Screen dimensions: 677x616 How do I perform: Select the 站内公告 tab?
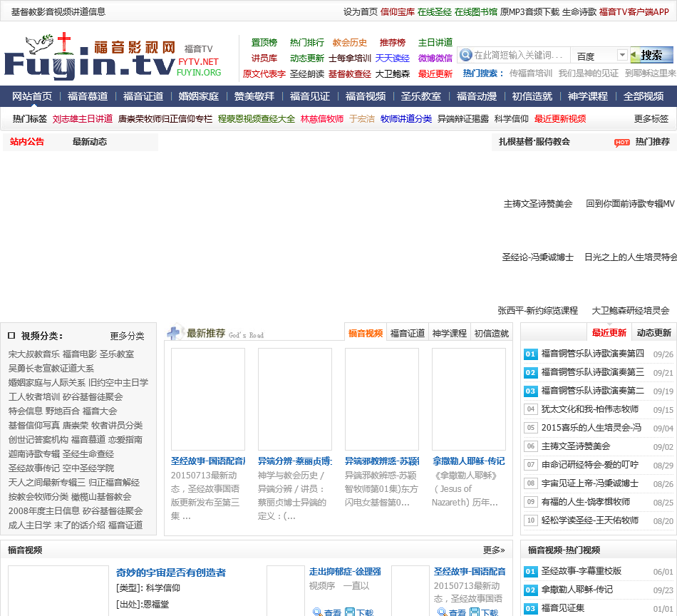(27, 142)
